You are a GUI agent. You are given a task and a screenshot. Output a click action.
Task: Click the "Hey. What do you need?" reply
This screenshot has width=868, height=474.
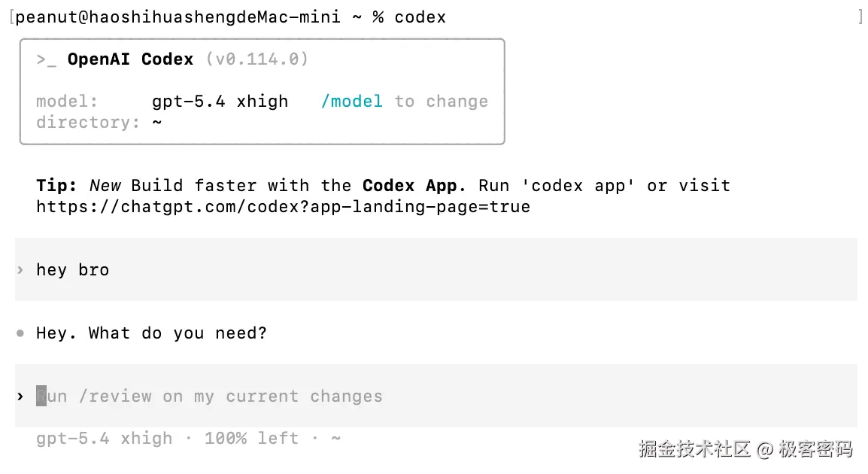click(151, 333)
